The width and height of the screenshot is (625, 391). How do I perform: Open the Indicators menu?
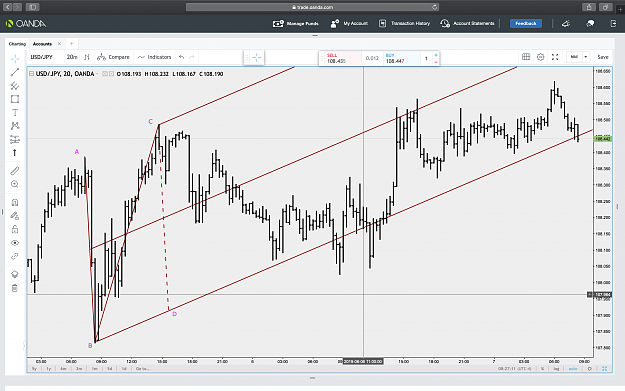pos(154,57)
